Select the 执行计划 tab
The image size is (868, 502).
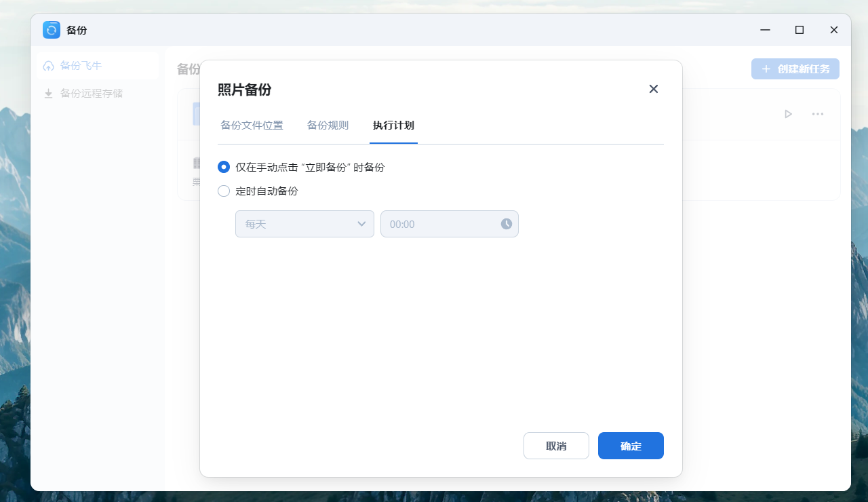click(x=393, y=125)
